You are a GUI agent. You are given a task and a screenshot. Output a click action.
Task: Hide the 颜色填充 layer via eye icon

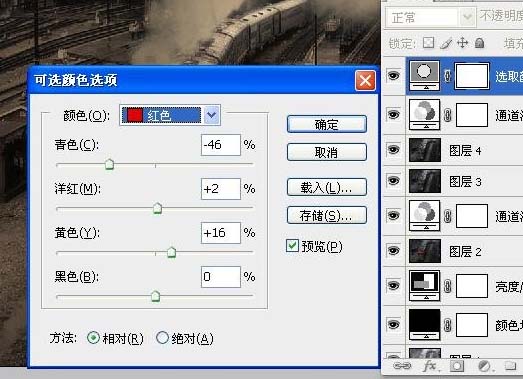[x=394, y=324]
